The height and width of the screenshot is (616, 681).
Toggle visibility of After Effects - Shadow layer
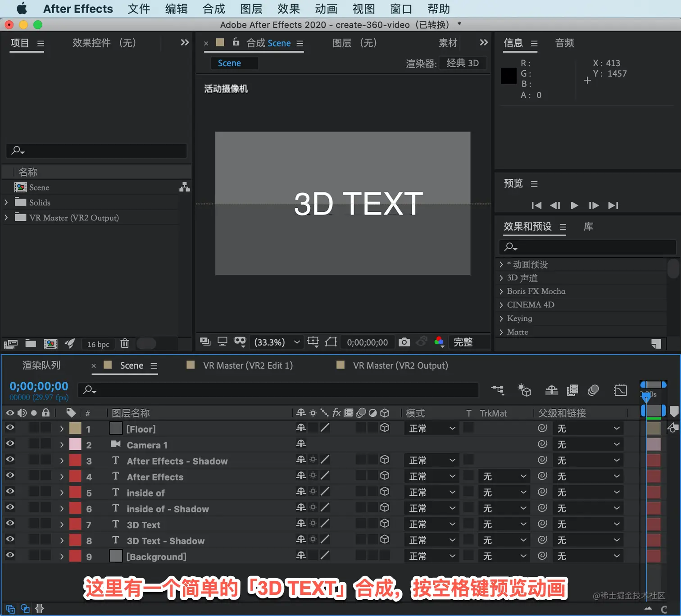pos(10,460)
